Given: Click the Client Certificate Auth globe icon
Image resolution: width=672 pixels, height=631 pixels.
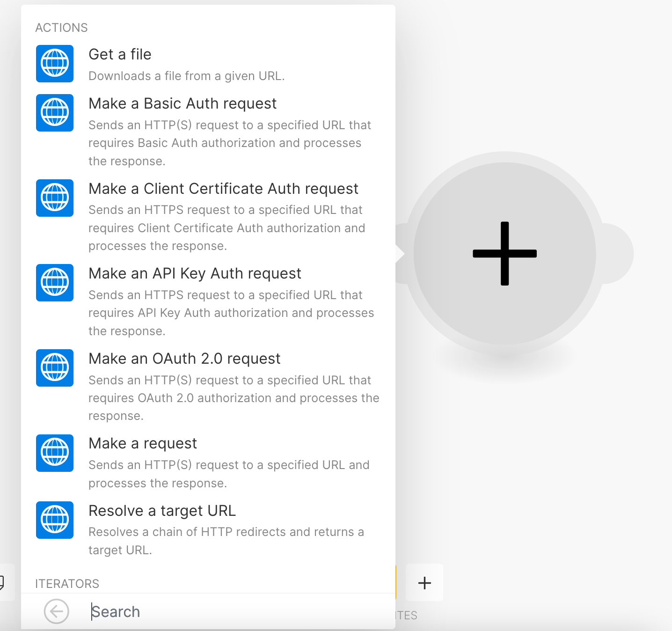Looking at the screenshot, I should [x=55, y=198].
